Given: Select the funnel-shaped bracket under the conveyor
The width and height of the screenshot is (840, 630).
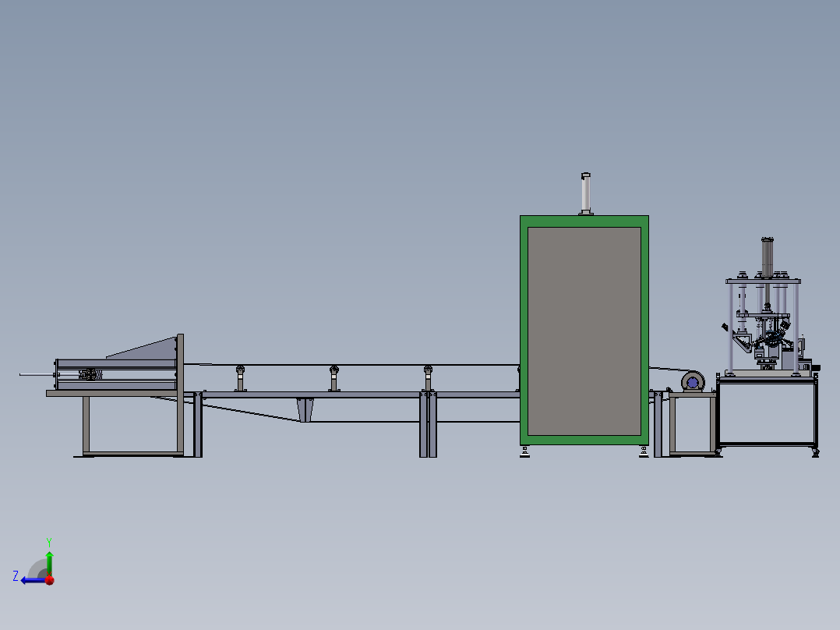Looking at the screenshot, I should point(305,410).
